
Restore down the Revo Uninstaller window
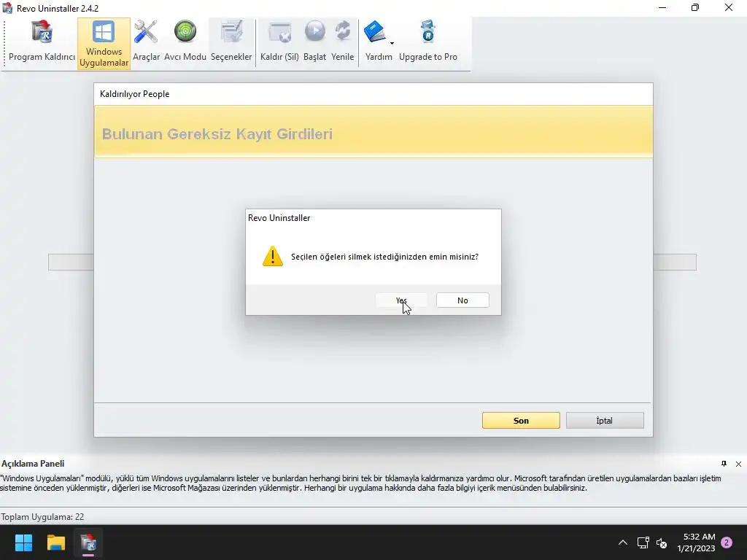[695, 8]
